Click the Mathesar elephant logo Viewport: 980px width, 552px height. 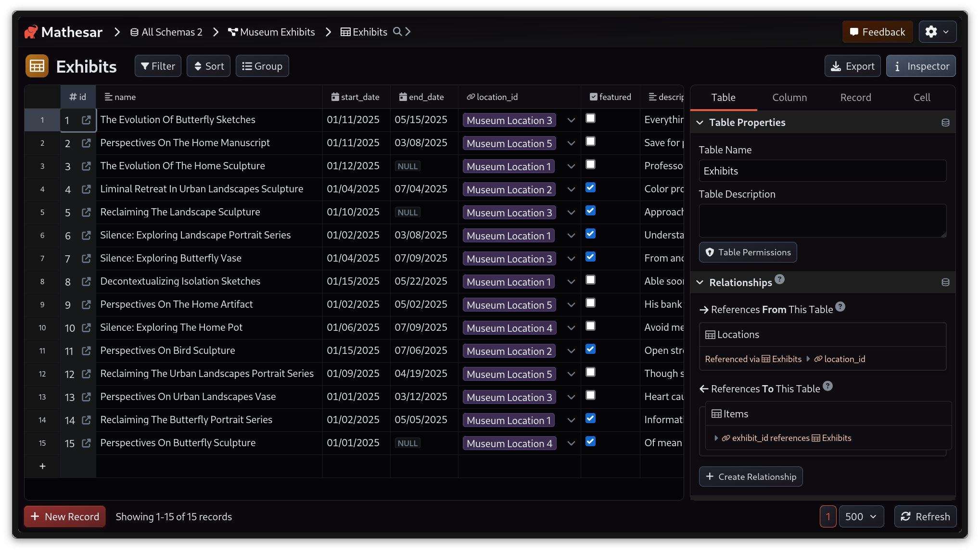point(32,32)
